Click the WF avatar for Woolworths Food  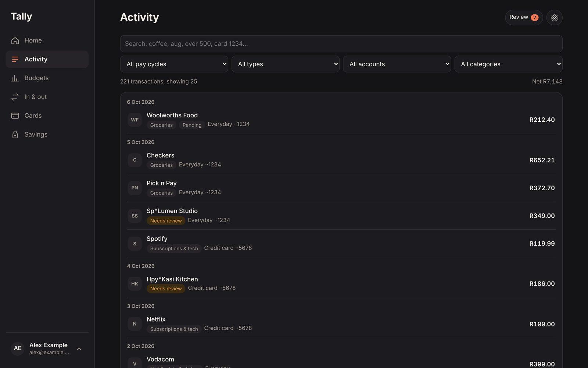(135, 120)
